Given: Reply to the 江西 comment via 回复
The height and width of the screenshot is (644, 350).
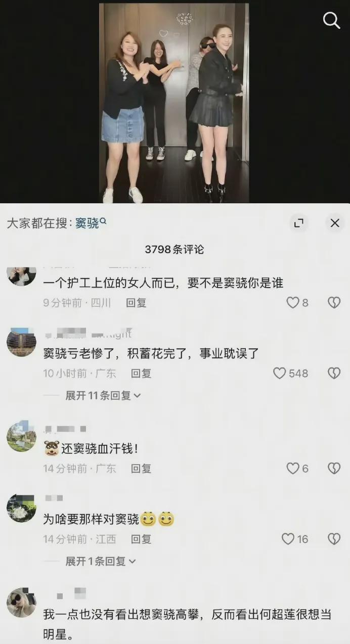Looking at the screenshot, I should point(141,539).
